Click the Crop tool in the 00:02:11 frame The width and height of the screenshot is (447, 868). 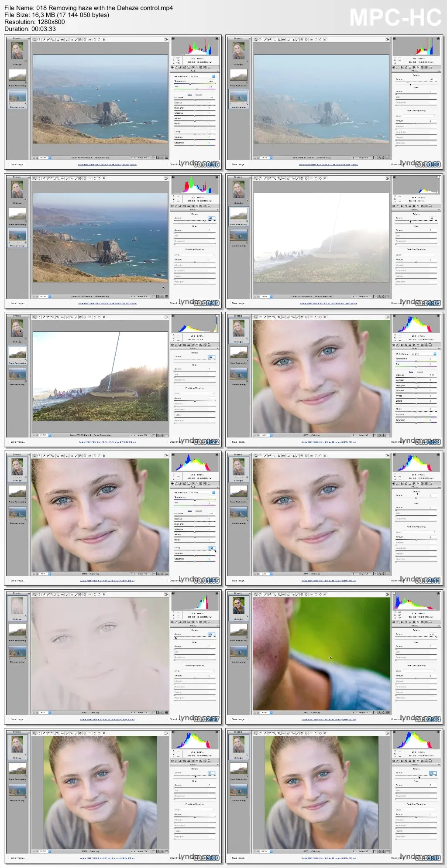click(x=279, y=456)
